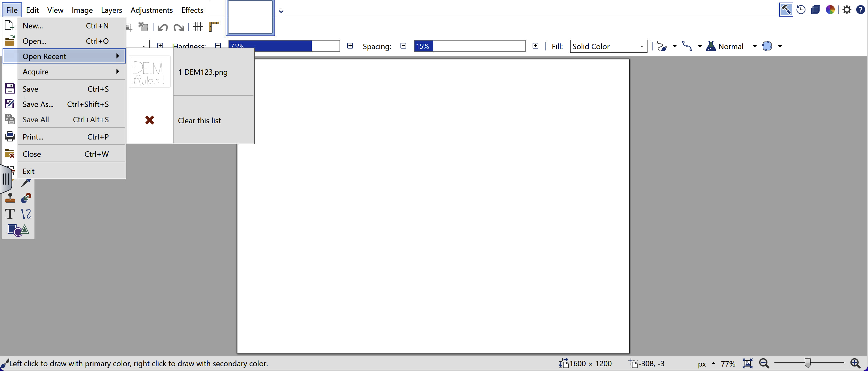Screen dimensions: 868x371
Task: Open Settings with the gear icon
Action: (x=846, y=10)
